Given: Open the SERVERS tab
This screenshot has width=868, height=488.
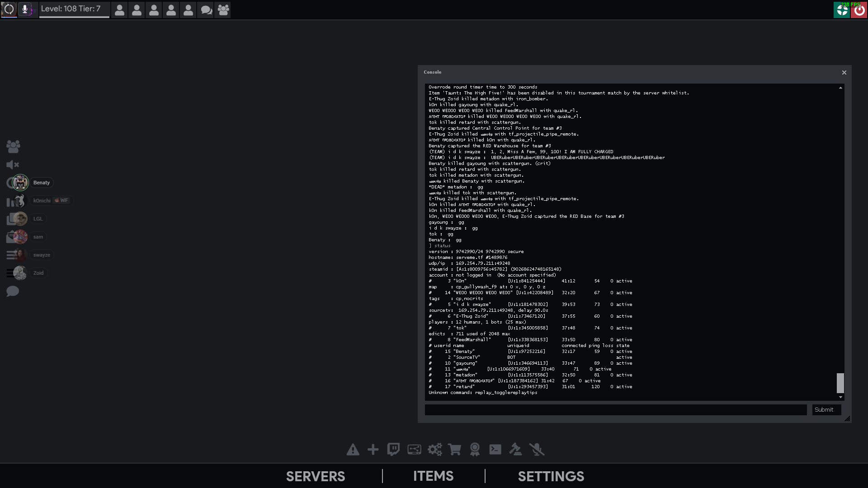Looking at the screenshot, I should point(315,476).
